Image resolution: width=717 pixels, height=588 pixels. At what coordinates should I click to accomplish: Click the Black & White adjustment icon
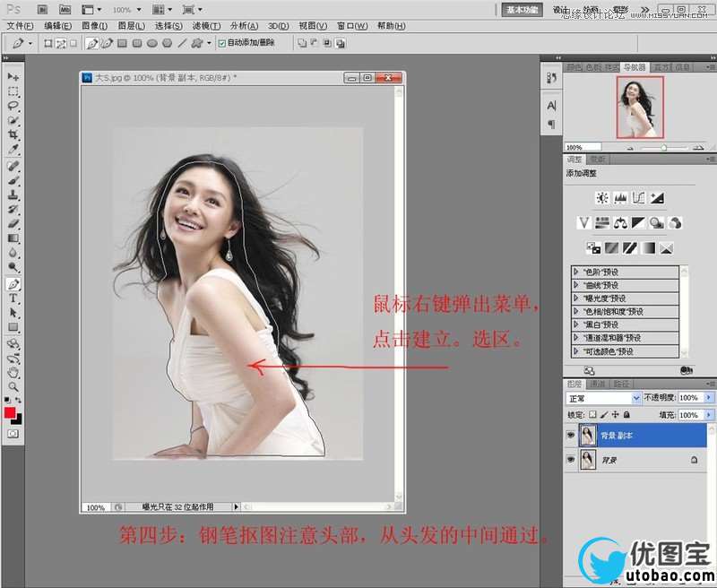click(x=638, y=222)
